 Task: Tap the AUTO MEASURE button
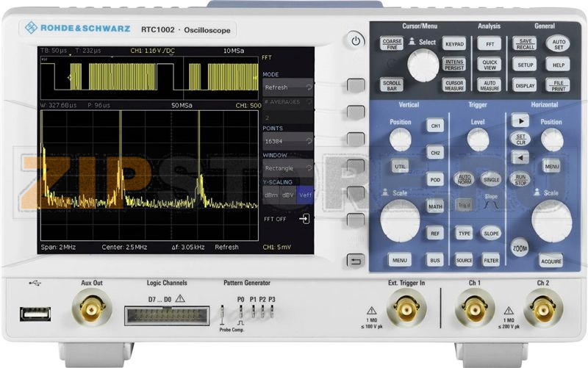click(x=490, y=85)
